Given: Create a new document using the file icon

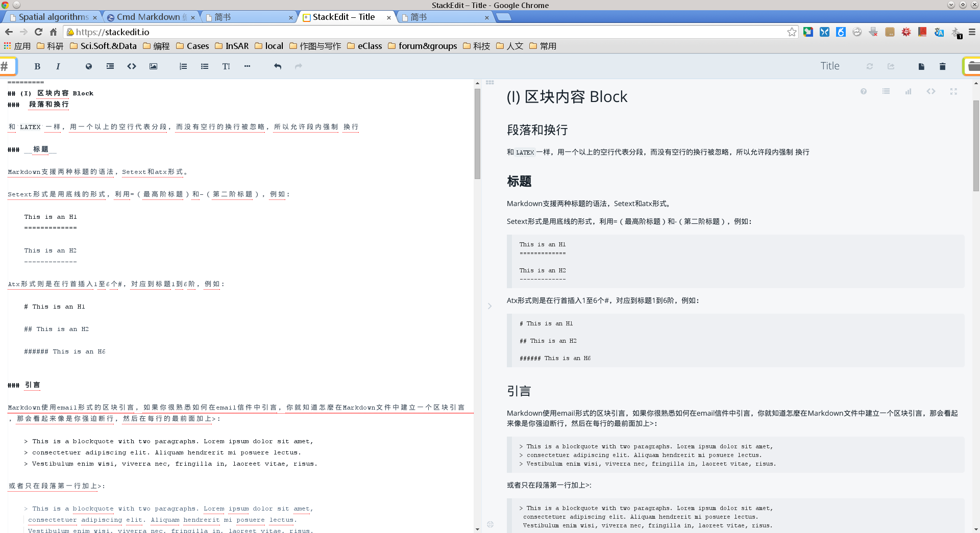Looking at the screenshot, I should (921, 66).
